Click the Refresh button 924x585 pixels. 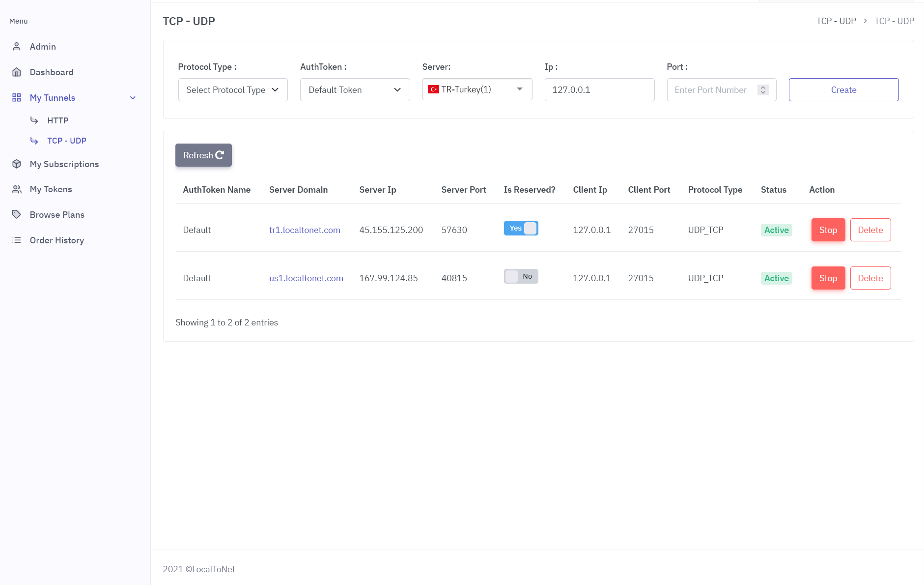click(x=203, y=155)
